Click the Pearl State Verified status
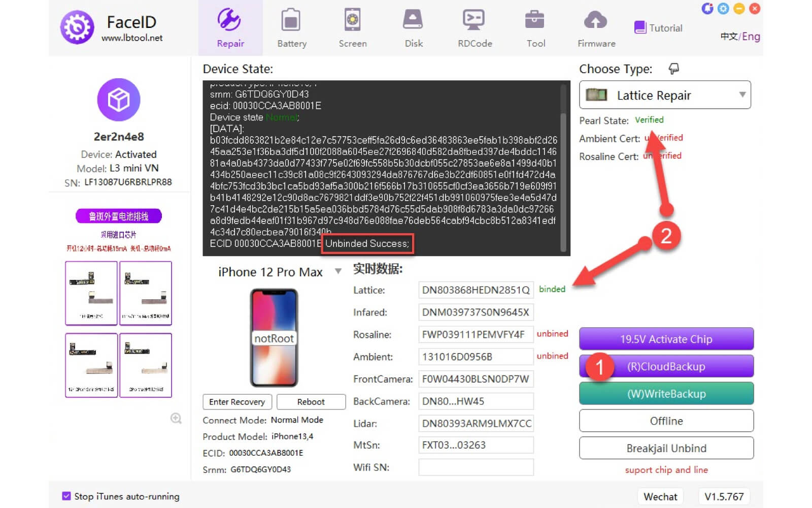Viewport: 812px width, 508px height. (649, 120)
